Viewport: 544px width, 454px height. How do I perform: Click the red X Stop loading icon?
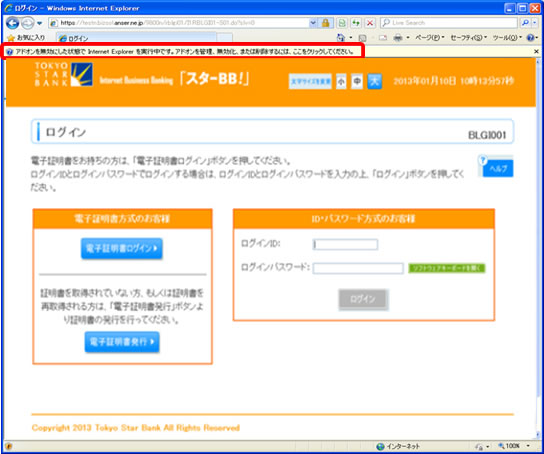(x=370, y=23)
